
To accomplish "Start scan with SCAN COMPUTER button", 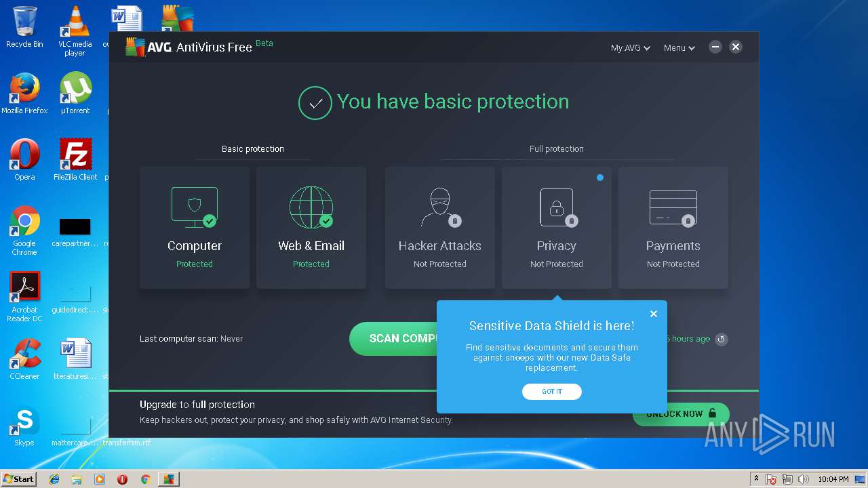I will (x=393, y=339).
